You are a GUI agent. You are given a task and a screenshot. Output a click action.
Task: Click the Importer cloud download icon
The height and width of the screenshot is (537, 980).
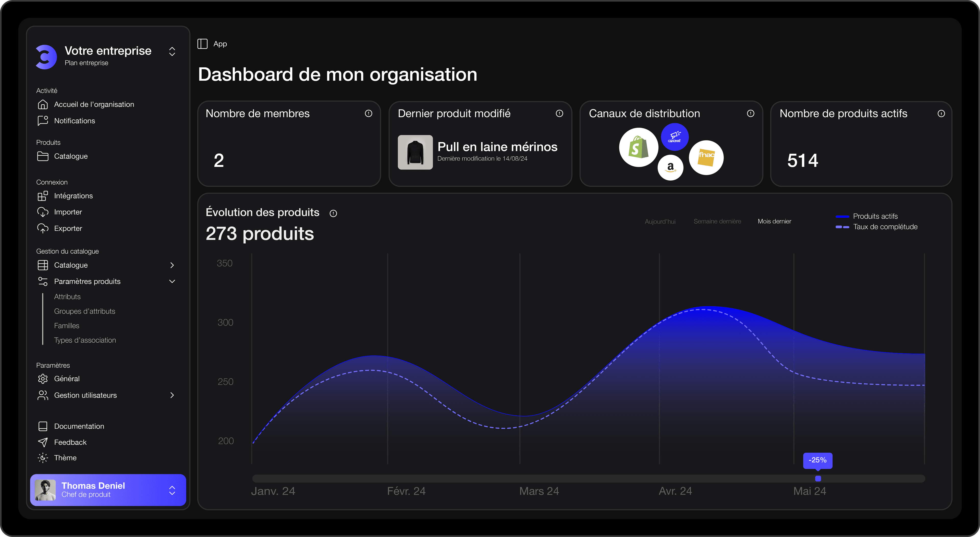click(43, 212)
